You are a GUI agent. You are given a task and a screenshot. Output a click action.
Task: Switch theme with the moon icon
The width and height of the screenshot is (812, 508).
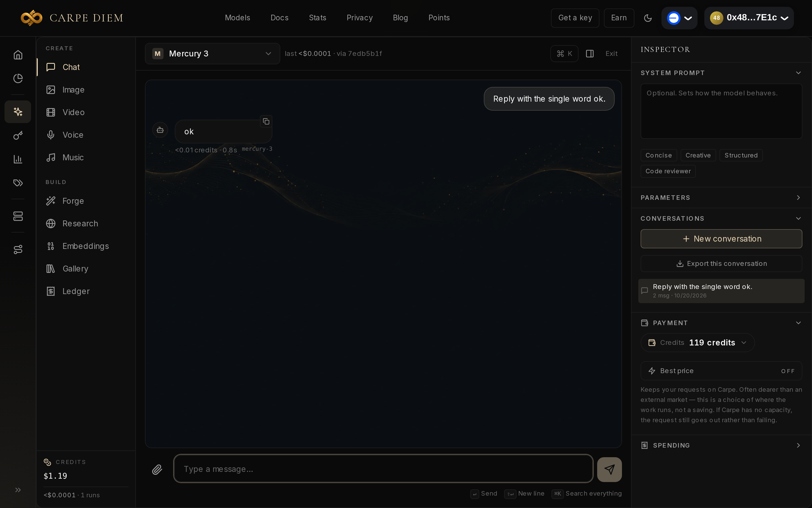pyautogui.click(x=648, y=18)
